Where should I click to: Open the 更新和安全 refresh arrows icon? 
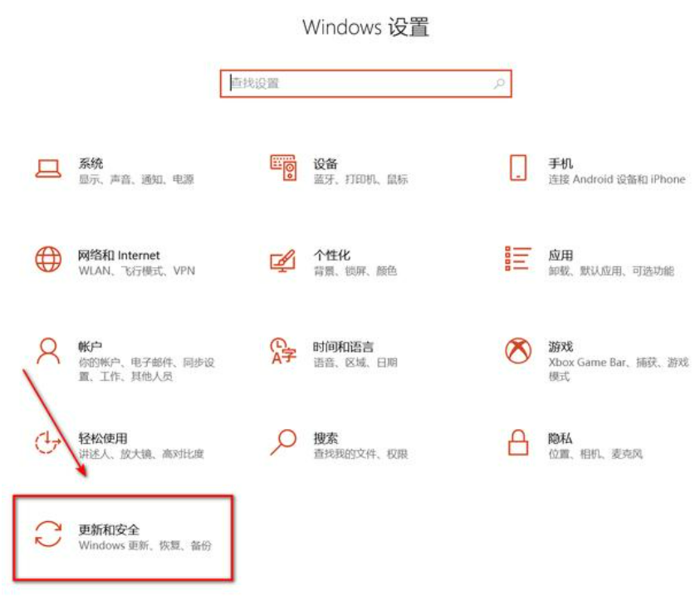click(48, 534)
